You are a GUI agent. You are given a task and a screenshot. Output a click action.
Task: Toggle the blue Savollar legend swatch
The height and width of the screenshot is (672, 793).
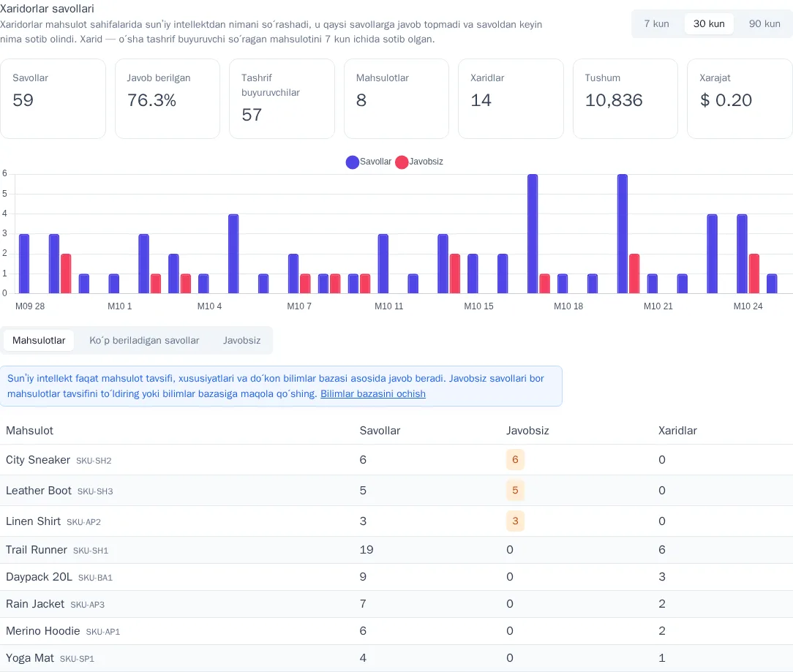[353, 162]
